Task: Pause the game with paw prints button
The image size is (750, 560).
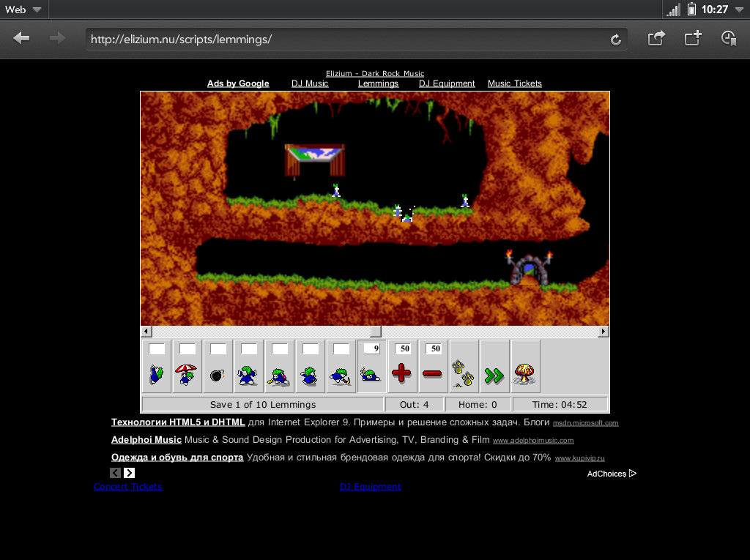Action: pos(464,367)
